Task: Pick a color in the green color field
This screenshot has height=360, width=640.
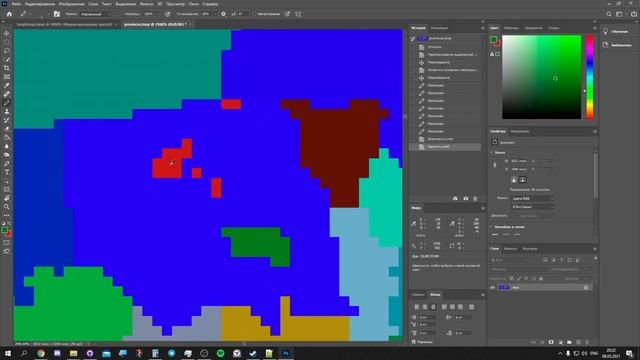Action: click(x=541, y=77)
